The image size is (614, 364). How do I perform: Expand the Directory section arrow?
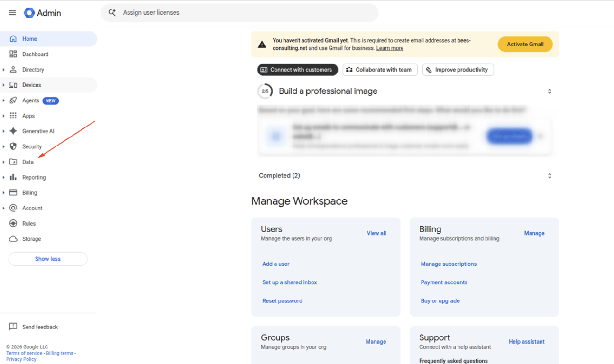click(x=4, y=70)
